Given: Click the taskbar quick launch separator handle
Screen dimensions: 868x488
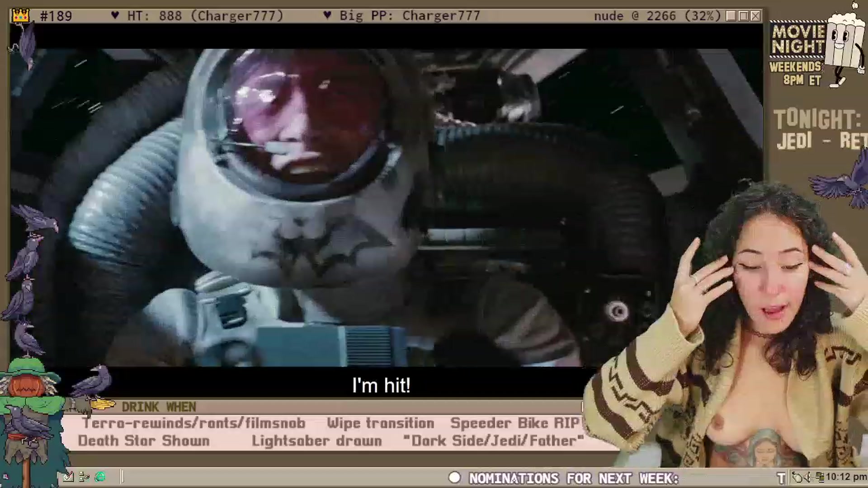Looking at the screenshot, I should [122, 477].
